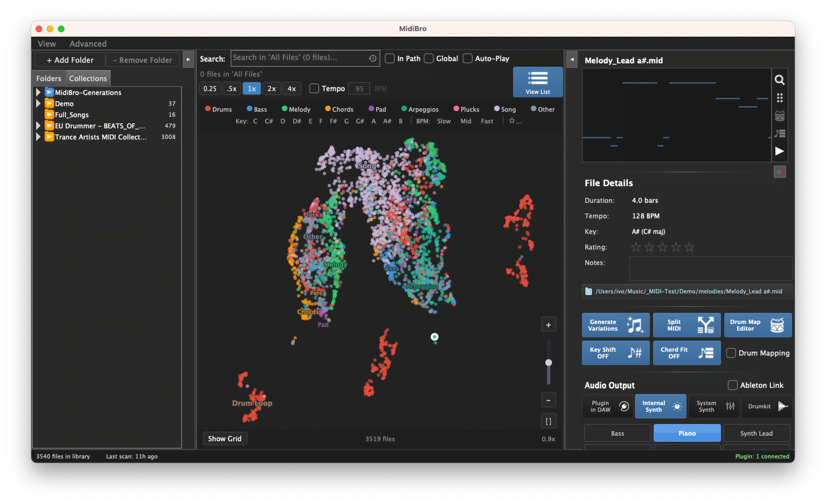Select the Full_Songs folder row
The image size is (826, 504).
pos(107,114)
